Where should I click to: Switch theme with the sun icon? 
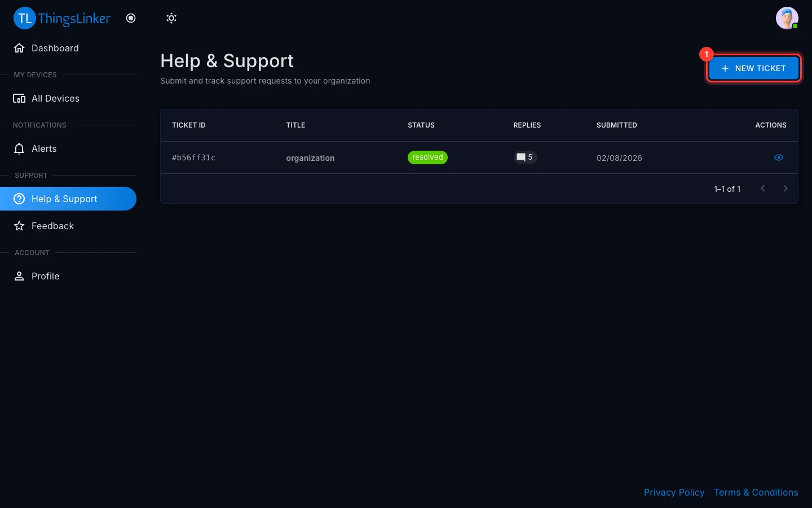pyautogui.click(x=171, y=18)
